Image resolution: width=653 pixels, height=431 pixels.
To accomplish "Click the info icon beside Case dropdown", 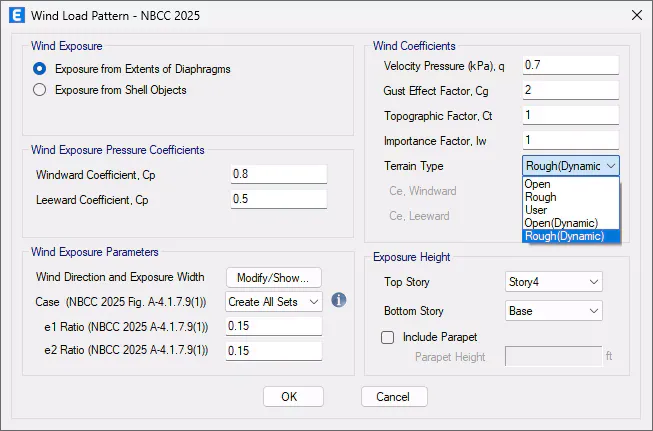I will (339, 300).
